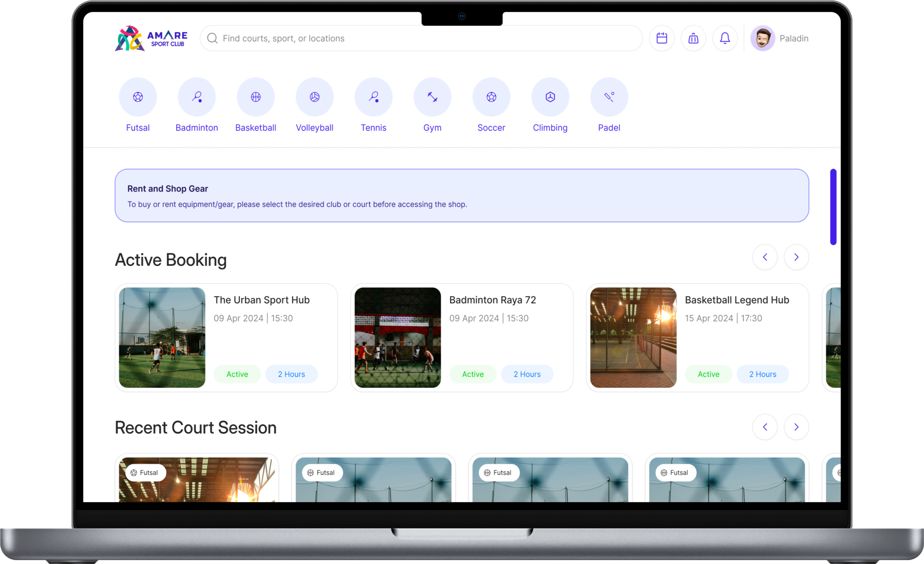Screen dimensions: 924x564
Task: Open Basketball Legend Hub photo
Action: pyautogui.click(x=633, y=337)
